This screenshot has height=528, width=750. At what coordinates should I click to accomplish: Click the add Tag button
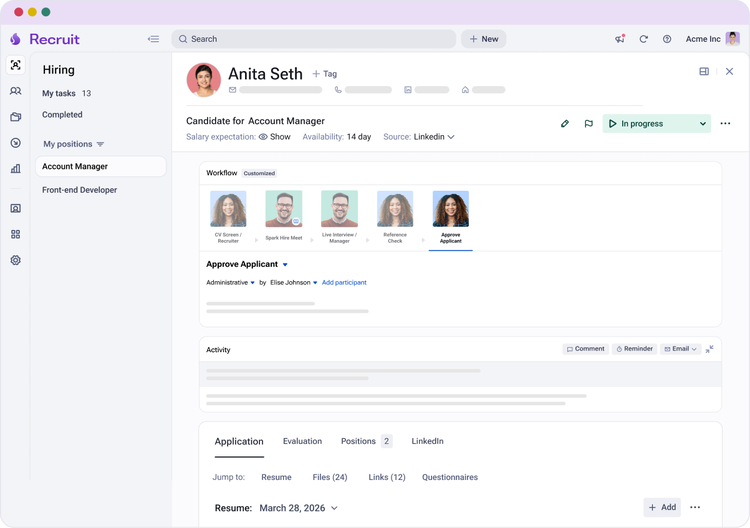325,74
